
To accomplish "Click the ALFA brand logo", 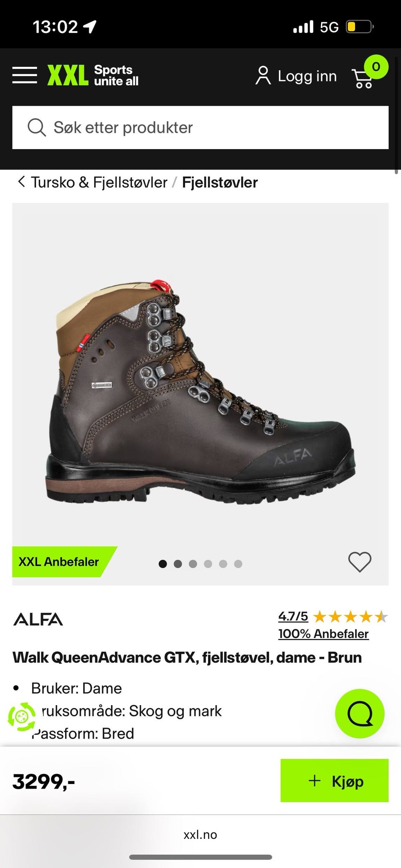I will tap(38, 619).
